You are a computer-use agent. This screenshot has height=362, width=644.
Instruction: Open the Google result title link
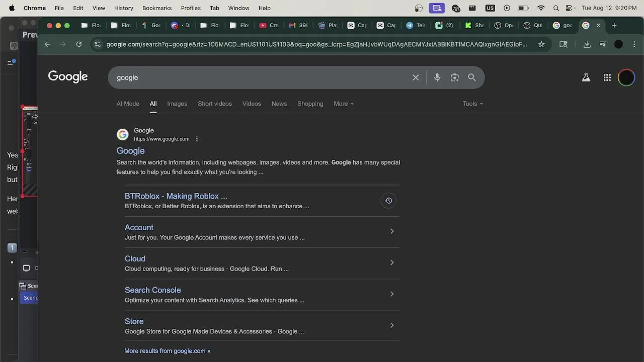coord(131,151)
